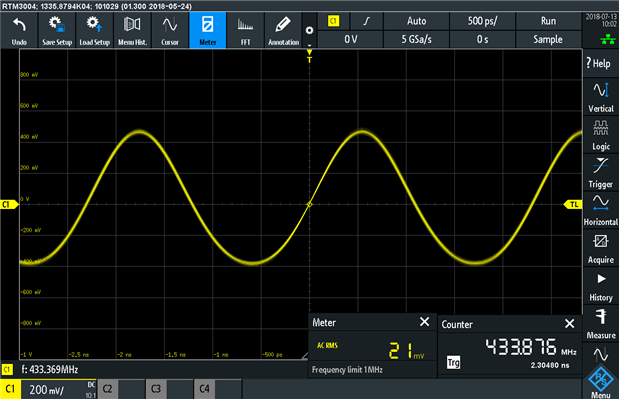
Task: Open the FFT spectrum tool
Action: tap(245, 30)
